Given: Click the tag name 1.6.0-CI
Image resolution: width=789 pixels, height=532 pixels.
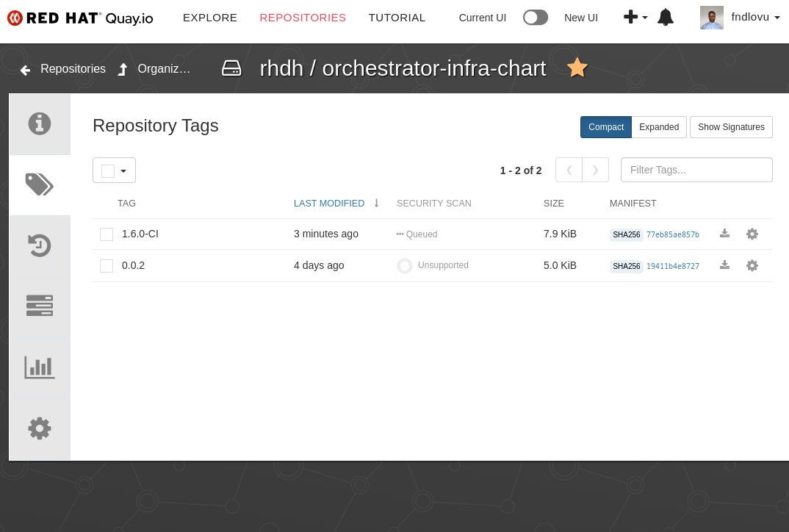Looking at the screenshot, I should tap(140, 234).
